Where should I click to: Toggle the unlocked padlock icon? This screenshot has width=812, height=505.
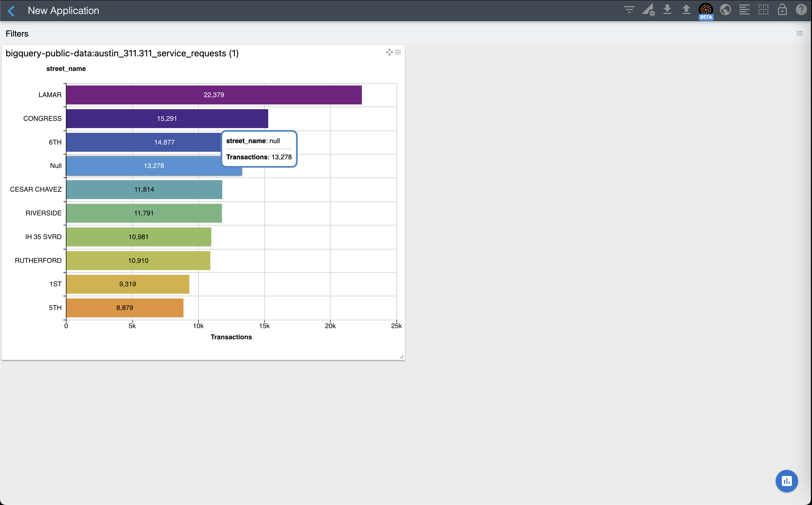point(782,10)
